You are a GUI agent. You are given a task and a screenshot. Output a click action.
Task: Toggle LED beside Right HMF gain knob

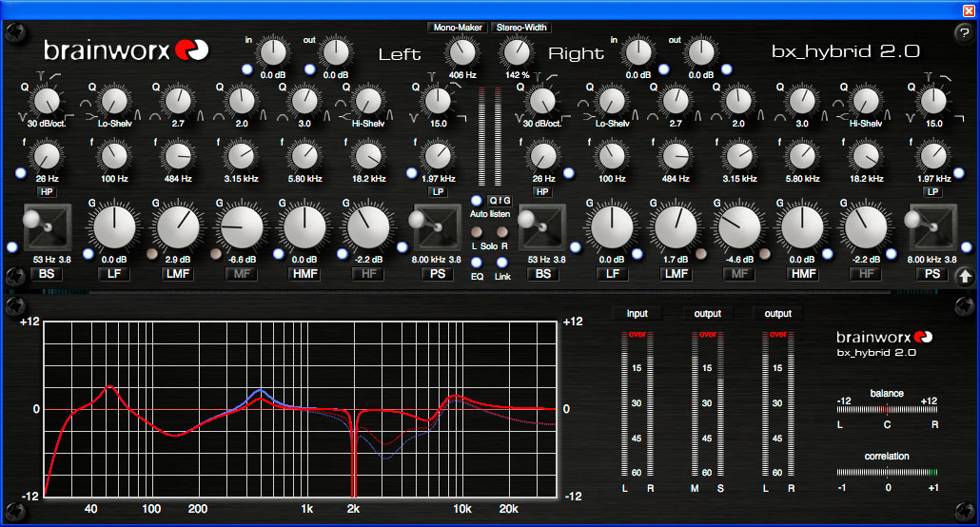[828, 253]
